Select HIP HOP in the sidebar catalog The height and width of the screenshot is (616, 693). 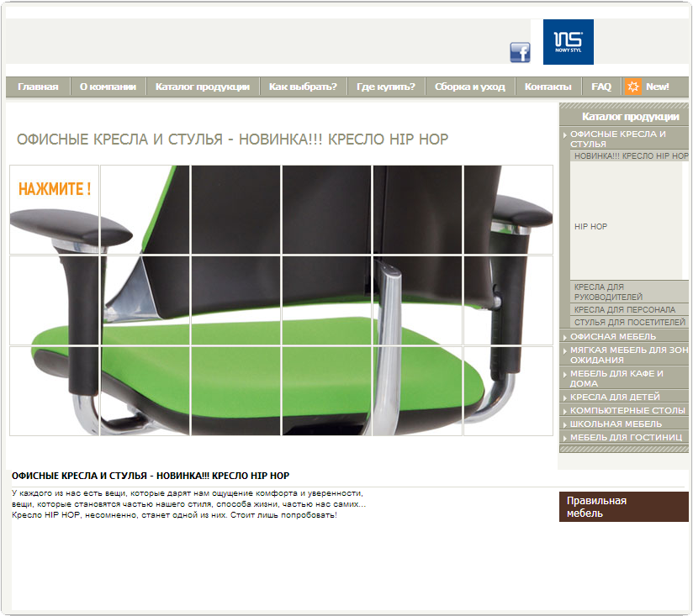click(x=590, y=227)
